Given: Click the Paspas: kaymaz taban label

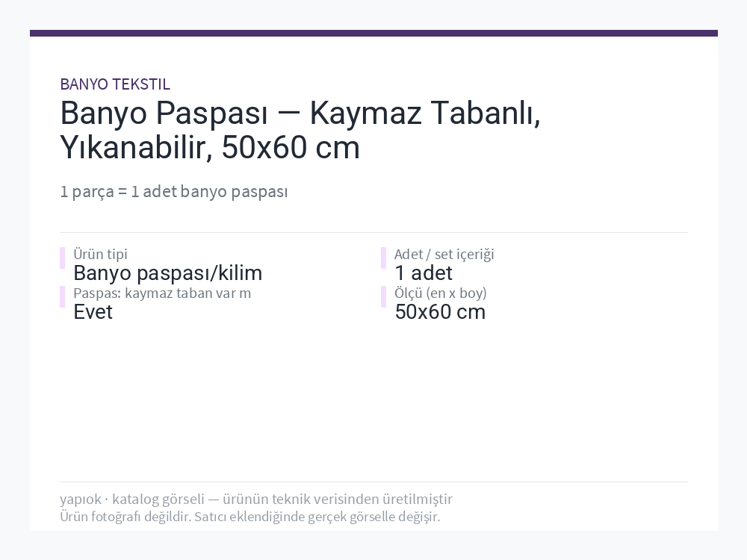Looking at the screenshot, I should pyautogui.click(x=162, y=293).
